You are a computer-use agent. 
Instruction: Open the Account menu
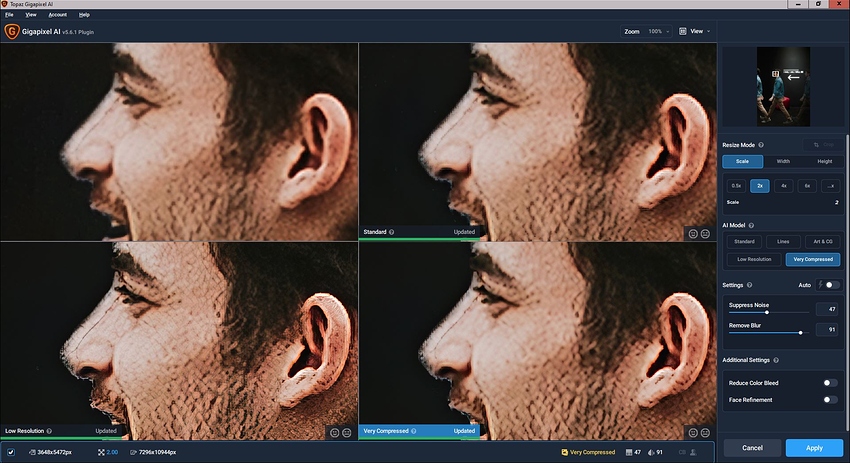click(57, 15)
